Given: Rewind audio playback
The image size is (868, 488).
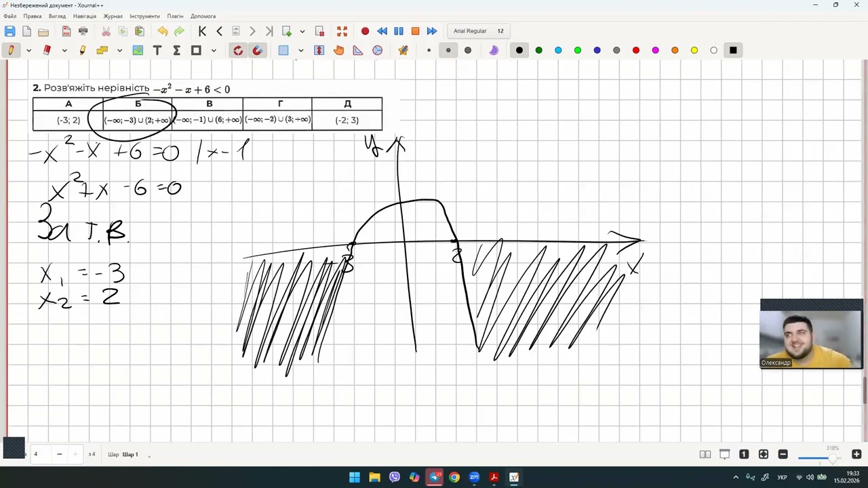Looking at the screenshot, I should click(x=382, y=31).
